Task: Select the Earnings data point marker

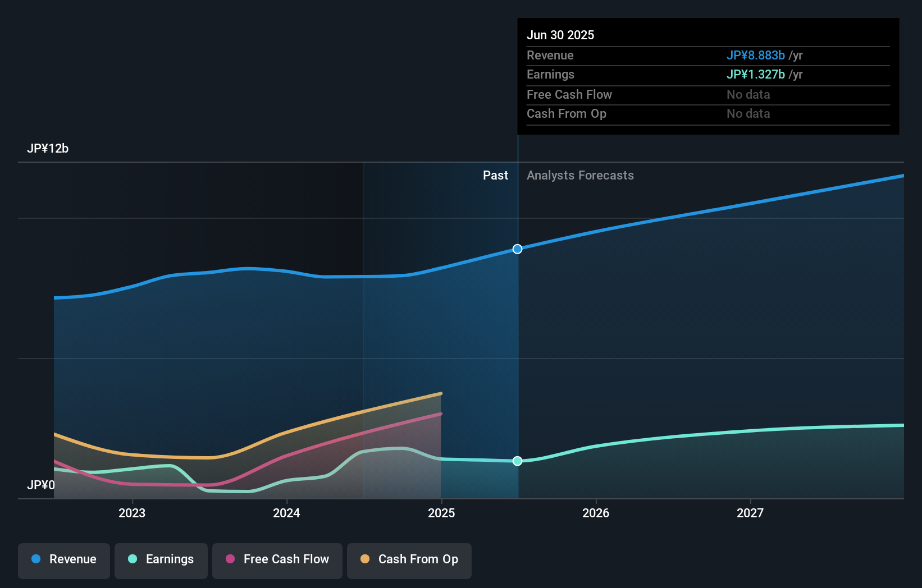Action: (x=517, y=461)
